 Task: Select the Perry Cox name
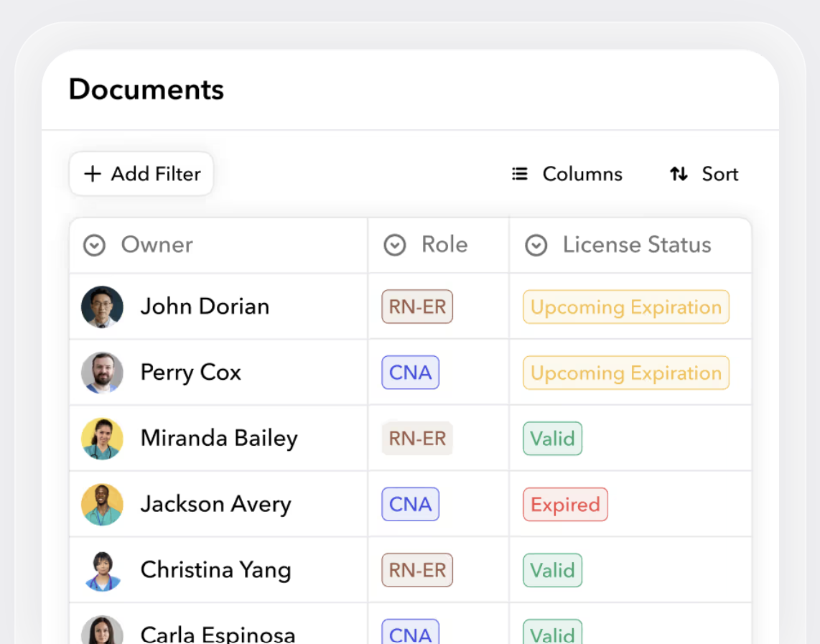point(191,373)
